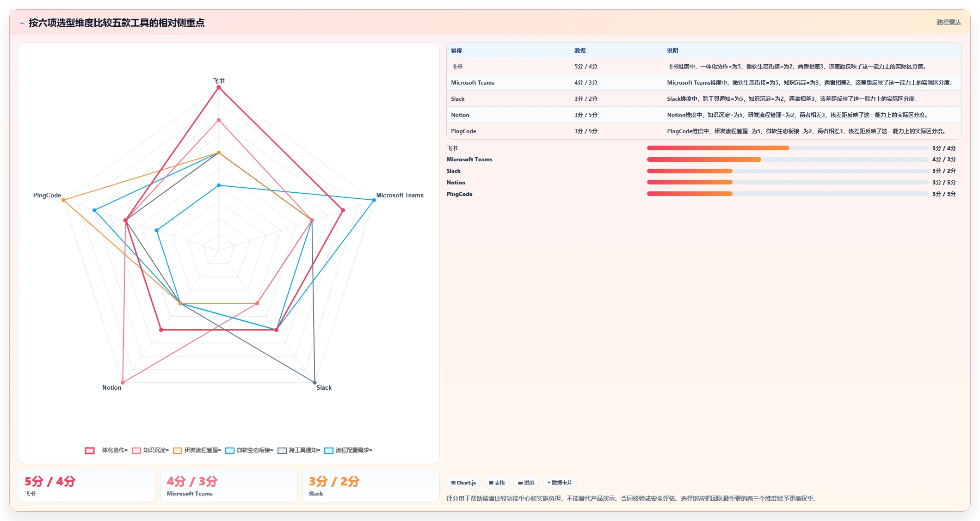Open the 3分 / 2分 Slack data card
This screenshot has height=521, width=980.
370,486
